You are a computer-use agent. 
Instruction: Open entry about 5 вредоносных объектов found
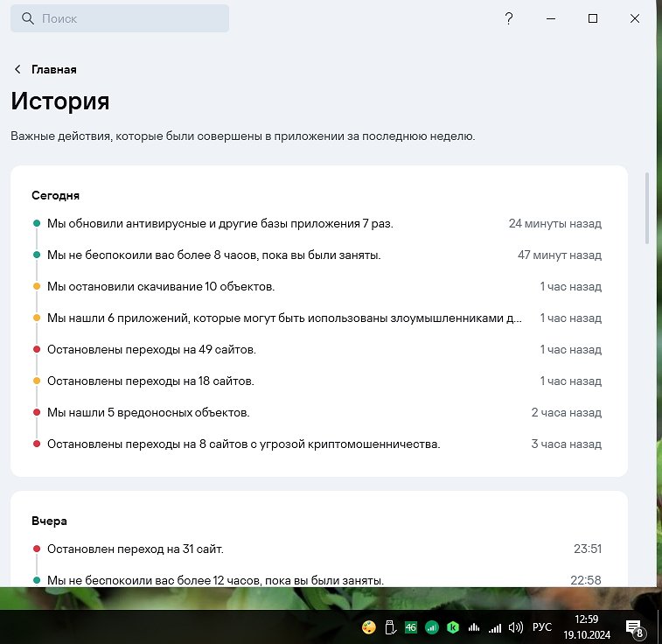point(149,413)
